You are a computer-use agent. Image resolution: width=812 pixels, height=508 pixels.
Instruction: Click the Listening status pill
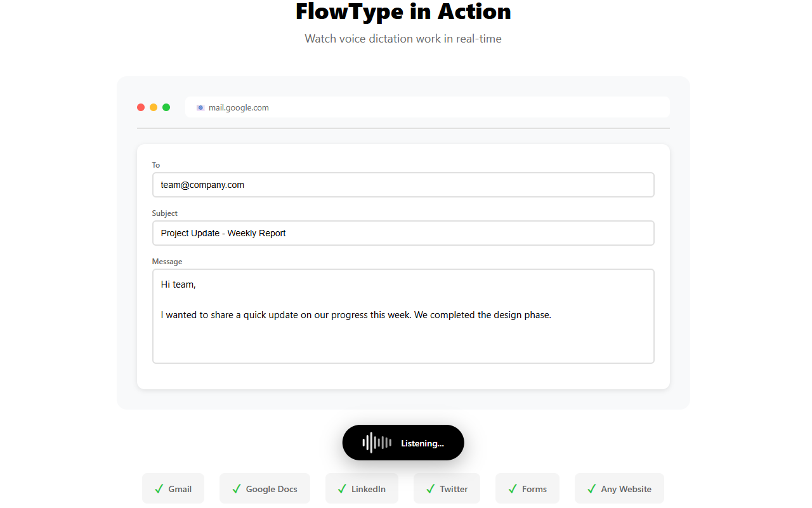[x=403, y=443]
